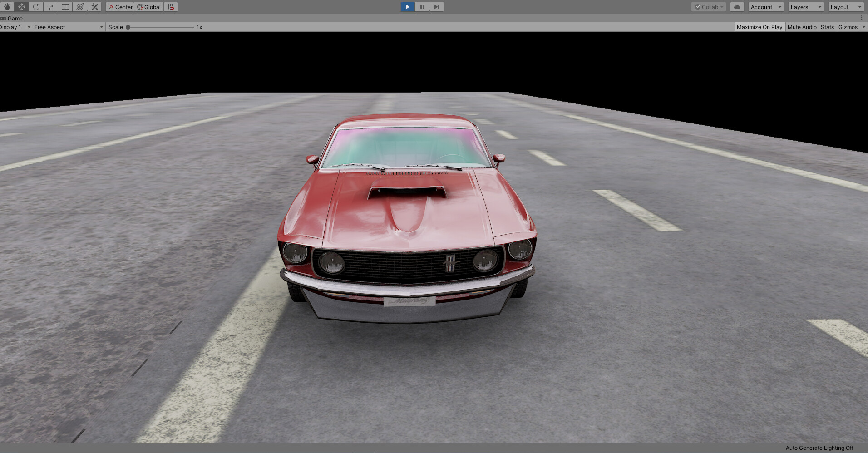Screen dimensions: 868x453
Task: Open the custom editor tools wrench
Action: pos(94,7)
